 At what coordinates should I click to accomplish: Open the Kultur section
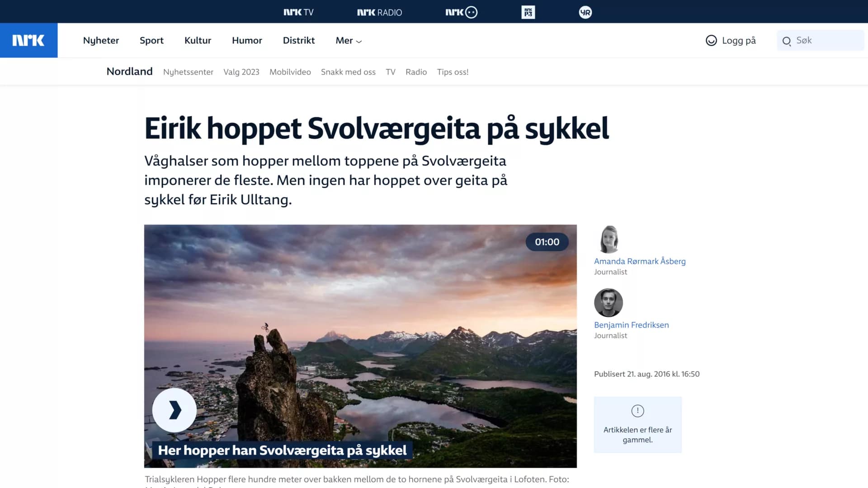coord(198,41)
